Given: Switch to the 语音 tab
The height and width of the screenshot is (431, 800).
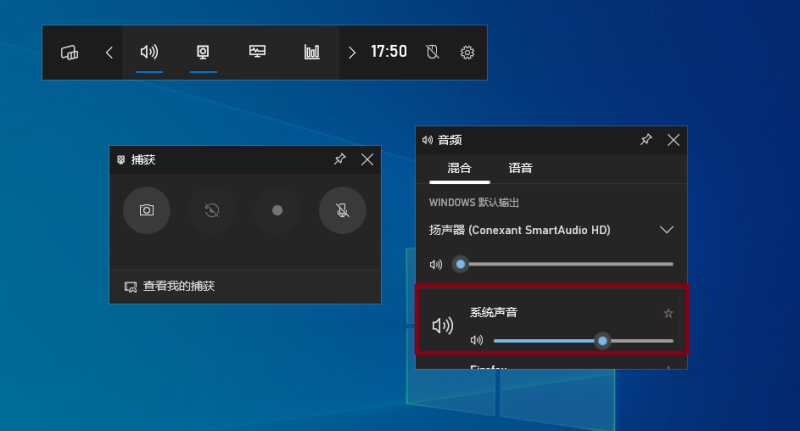Looking at the screenshot, I should pos(520,168).
